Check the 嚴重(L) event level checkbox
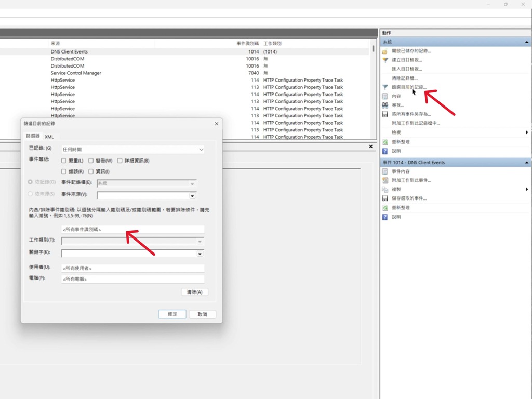532x399 pixels. click(x=64, y=161)
